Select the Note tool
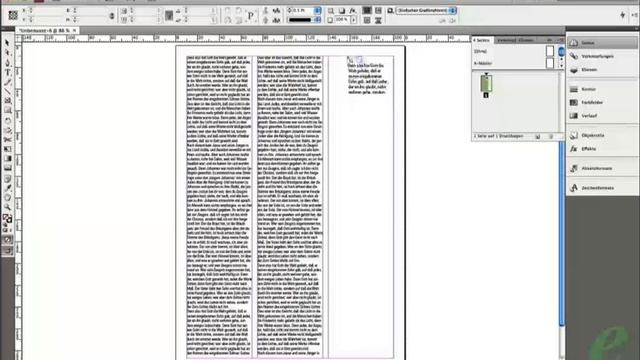The image size is (640, 360). coord(7,178)
